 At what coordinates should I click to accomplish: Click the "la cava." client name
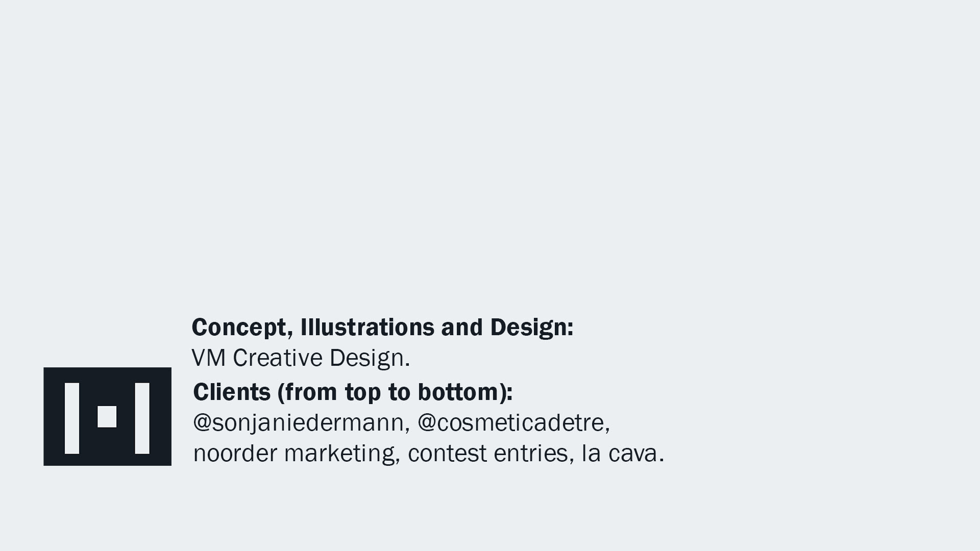[x=623, y=454]
